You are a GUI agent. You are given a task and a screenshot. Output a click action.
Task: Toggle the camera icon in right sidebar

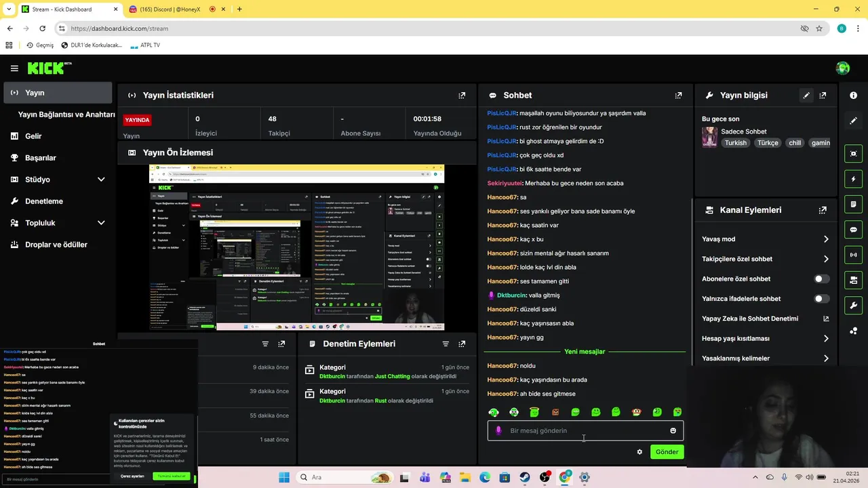[854, 280]
